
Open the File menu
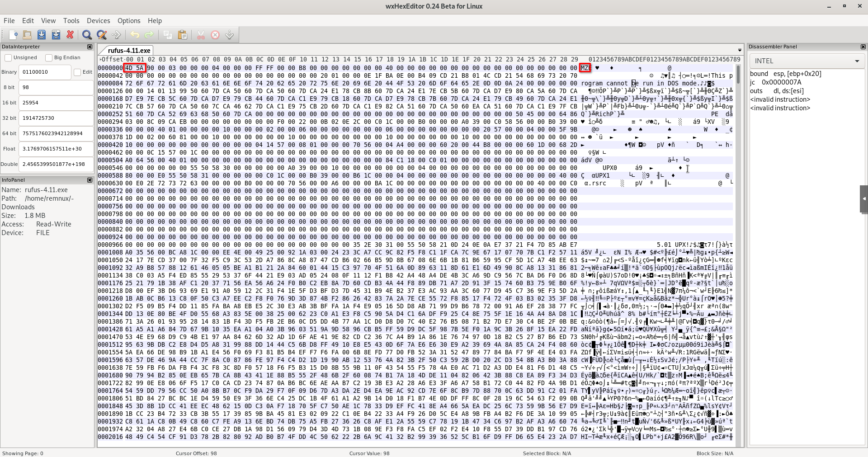[9, 21]
